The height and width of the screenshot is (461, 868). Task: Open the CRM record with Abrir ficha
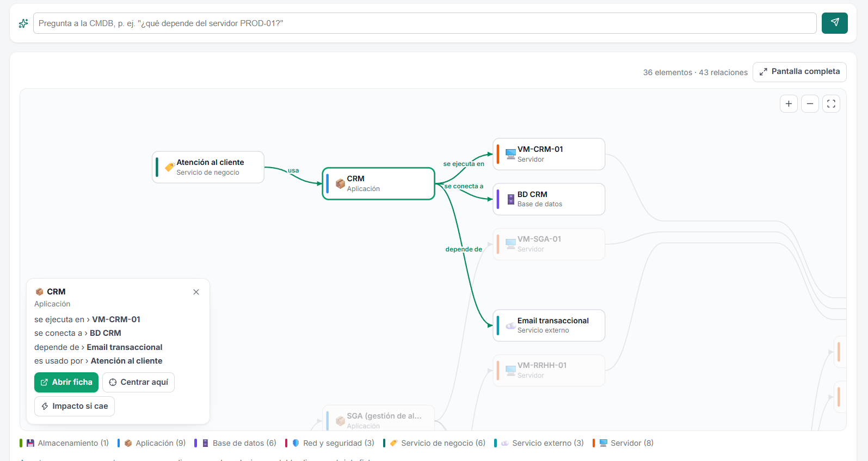point(66,382)
